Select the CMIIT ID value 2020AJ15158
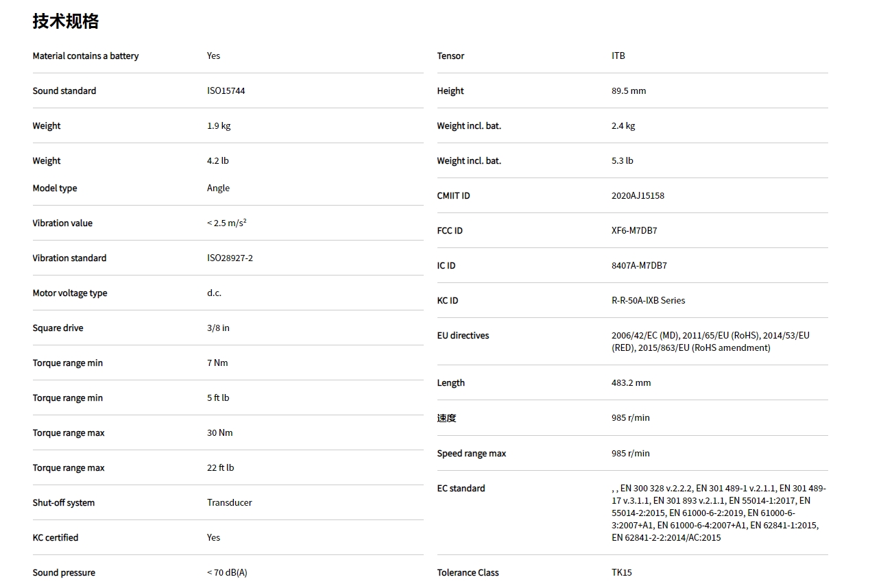Viewport: 881px width, 588px height. coord(638,195)
